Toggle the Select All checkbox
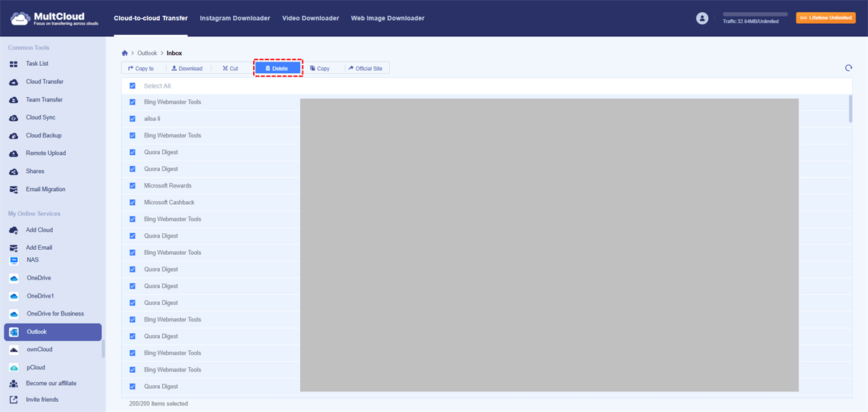This screenshot has width=868, height=412. (132, 85)
